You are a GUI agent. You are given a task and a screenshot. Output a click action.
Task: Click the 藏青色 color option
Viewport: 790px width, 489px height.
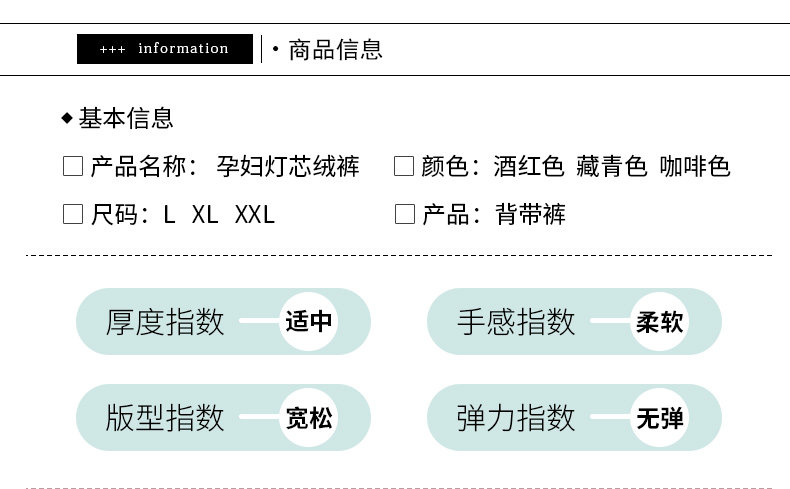pyautogui.click(x=612, y=166)
